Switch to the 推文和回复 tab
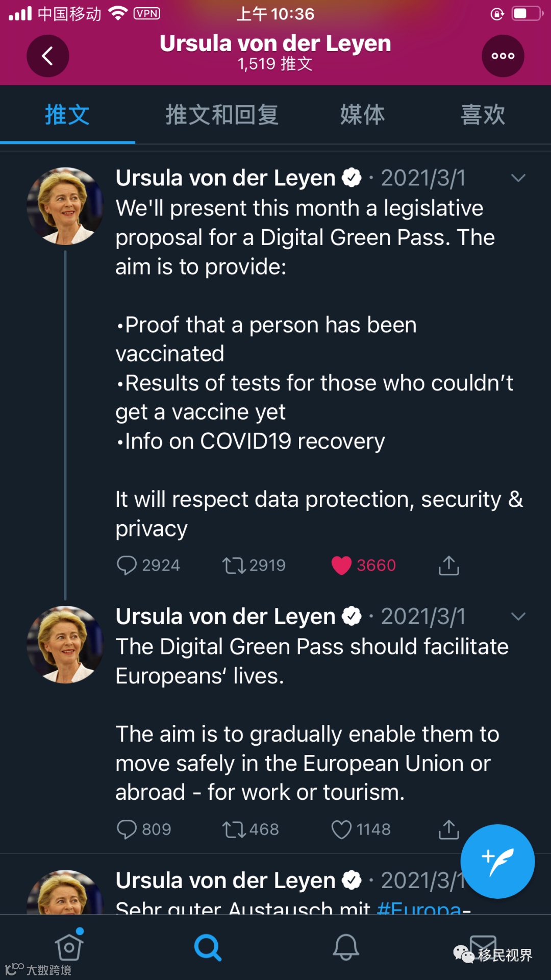The image size is (551, 980). (222, 115)
